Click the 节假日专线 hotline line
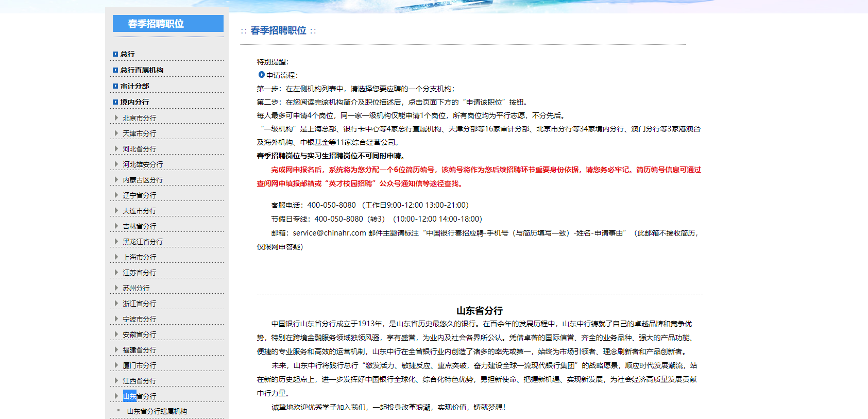The height and width of the screenshot is (419, 868). tap(377, 219)
